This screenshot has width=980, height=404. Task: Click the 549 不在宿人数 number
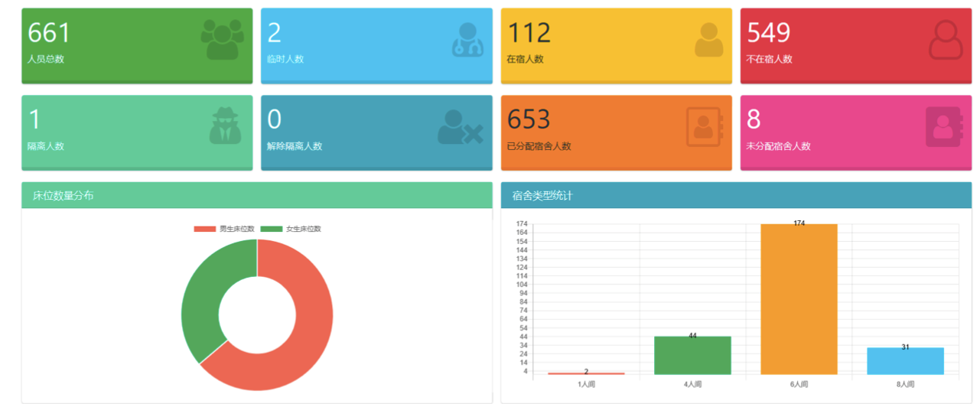[768, 33]
